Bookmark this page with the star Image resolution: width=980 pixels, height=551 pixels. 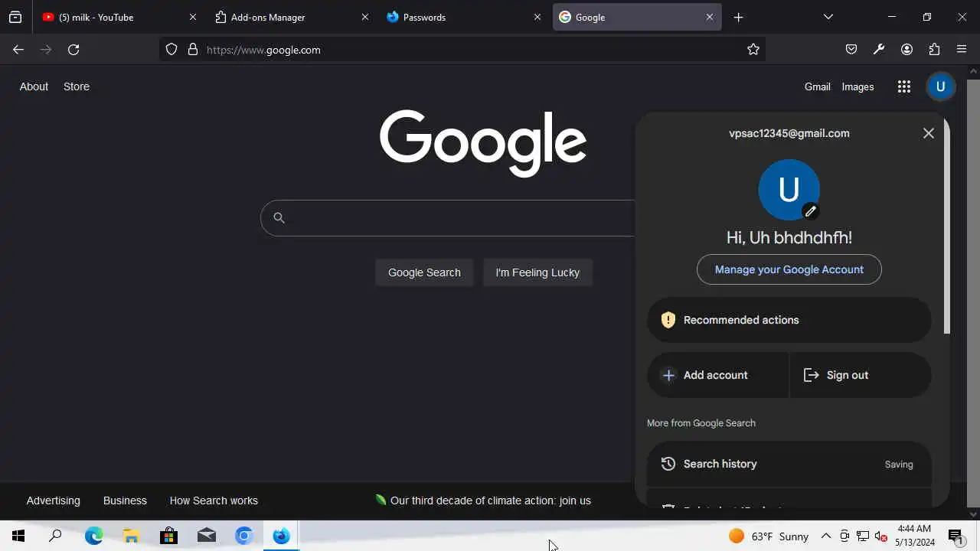coord(753,50)
